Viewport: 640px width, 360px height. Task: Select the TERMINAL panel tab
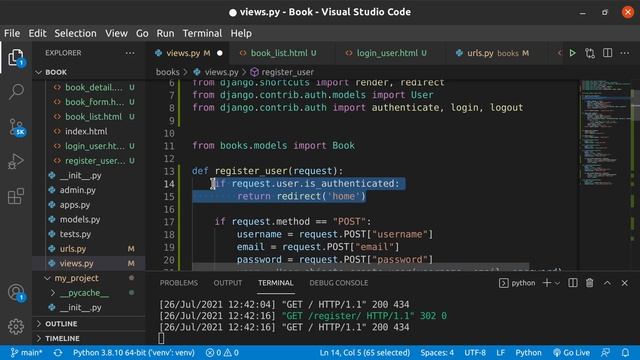point(276,283)
